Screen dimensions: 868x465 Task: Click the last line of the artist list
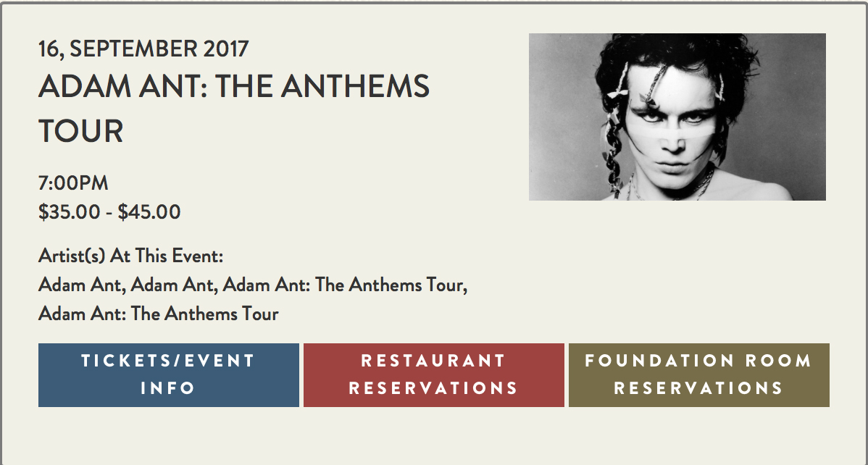click(x=158, y=314)
